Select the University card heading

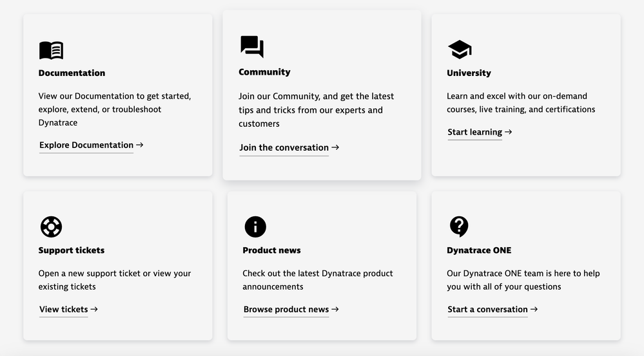click(x=469, y=73)
